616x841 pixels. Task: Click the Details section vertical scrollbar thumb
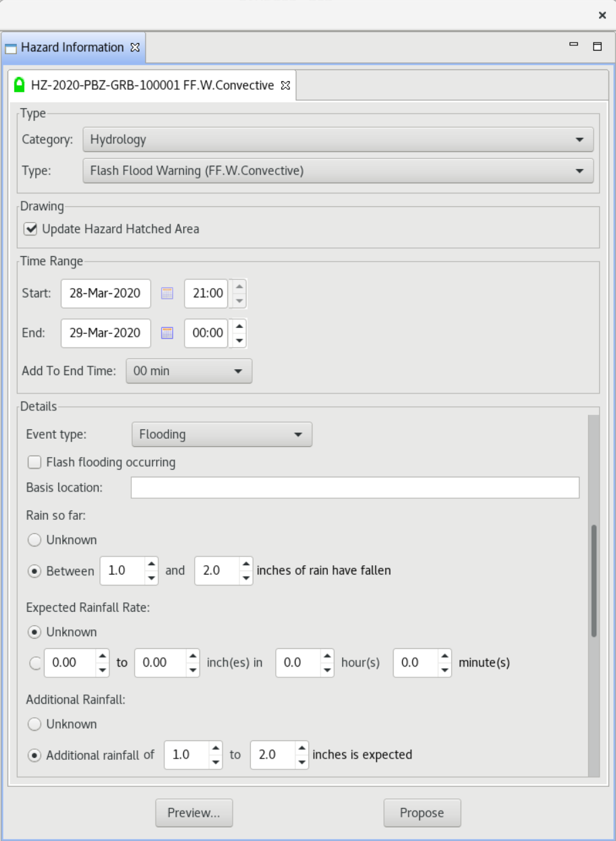pos(594,580)
